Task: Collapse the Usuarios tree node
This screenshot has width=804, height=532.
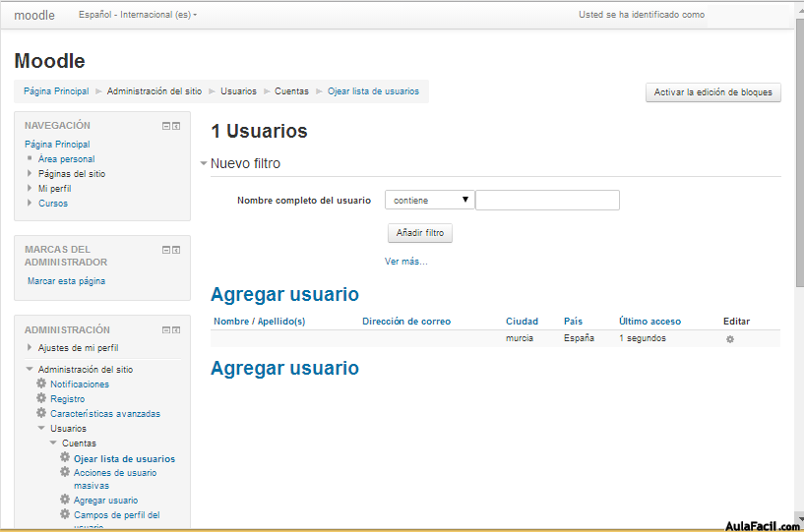Action: coord(41,428)
